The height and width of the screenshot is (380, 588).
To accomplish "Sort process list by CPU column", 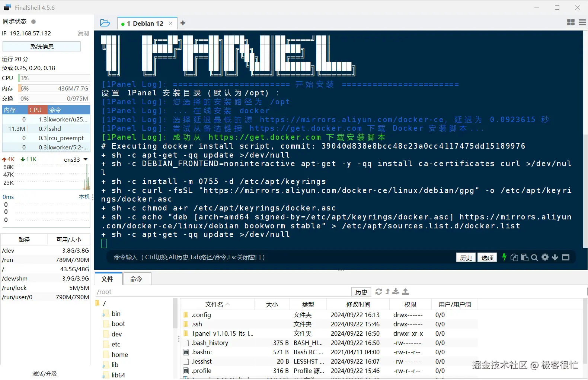I will (38, 110).
